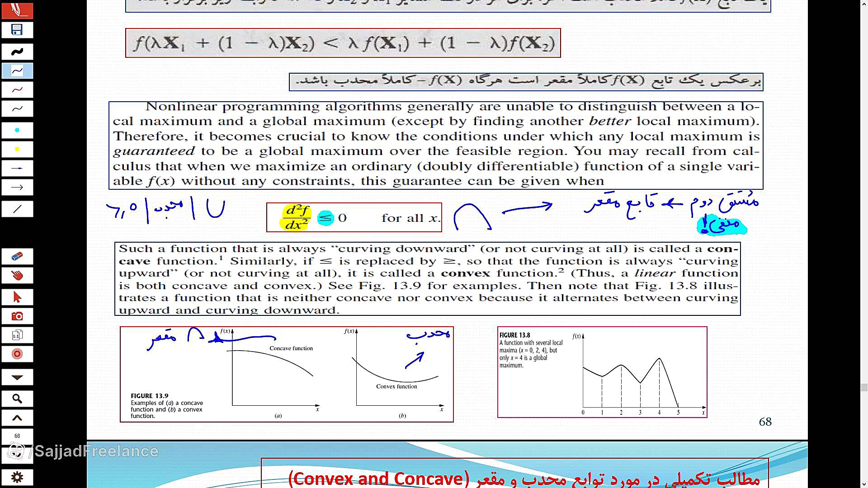The width and height of the screenshot is (868, 488).
Task: Toggle the active blue pen tool
Action: point(17,70)
